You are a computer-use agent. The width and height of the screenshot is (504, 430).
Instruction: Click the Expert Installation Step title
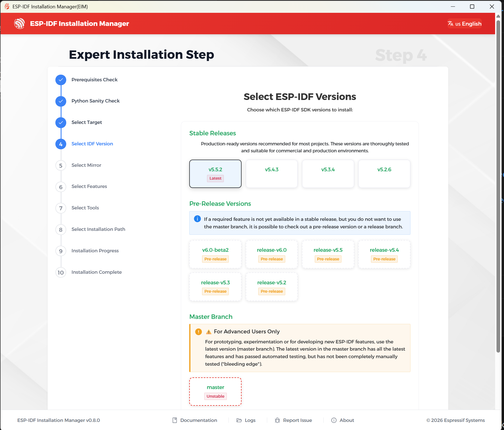141,55
